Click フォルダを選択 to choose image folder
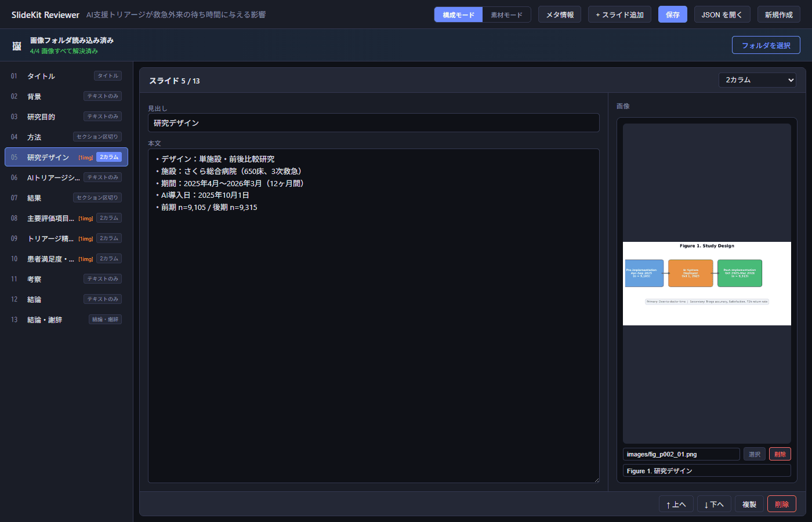The width and height of the screenshot is (812, 522). point(766,45)
